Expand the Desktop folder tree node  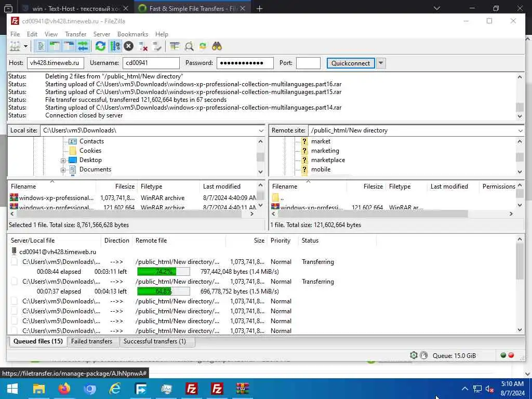(63, 161)
